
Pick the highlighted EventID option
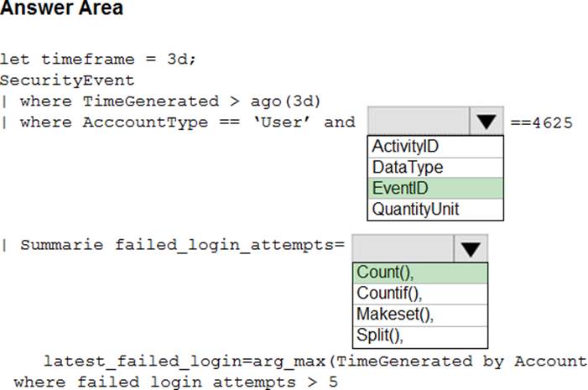coord(400,188)
